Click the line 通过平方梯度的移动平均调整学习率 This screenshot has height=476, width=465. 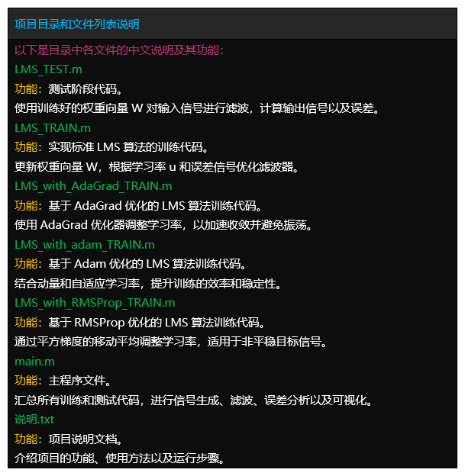tap(171, 342)
